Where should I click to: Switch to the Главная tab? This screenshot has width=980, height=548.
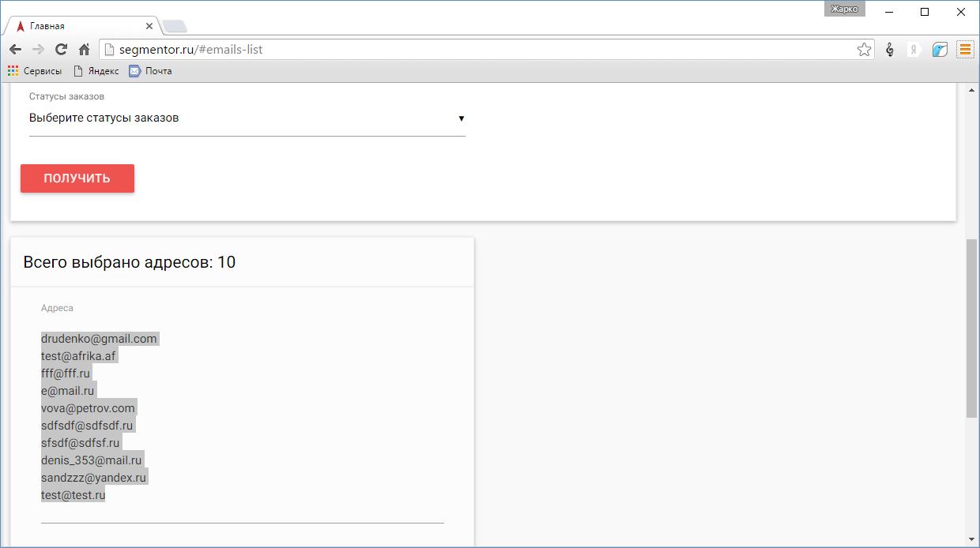(x=79, y=26)
